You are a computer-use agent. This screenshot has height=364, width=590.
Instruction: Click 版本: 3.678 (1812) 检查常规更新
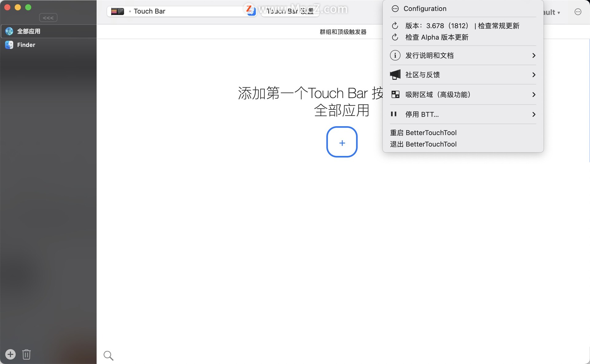click(x=462, y=26)
